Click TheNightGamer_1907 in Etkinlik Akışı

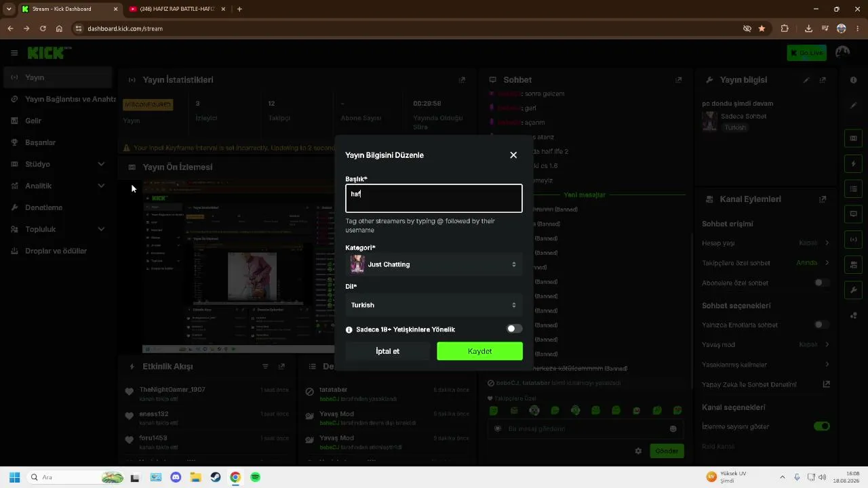[172, 390]
